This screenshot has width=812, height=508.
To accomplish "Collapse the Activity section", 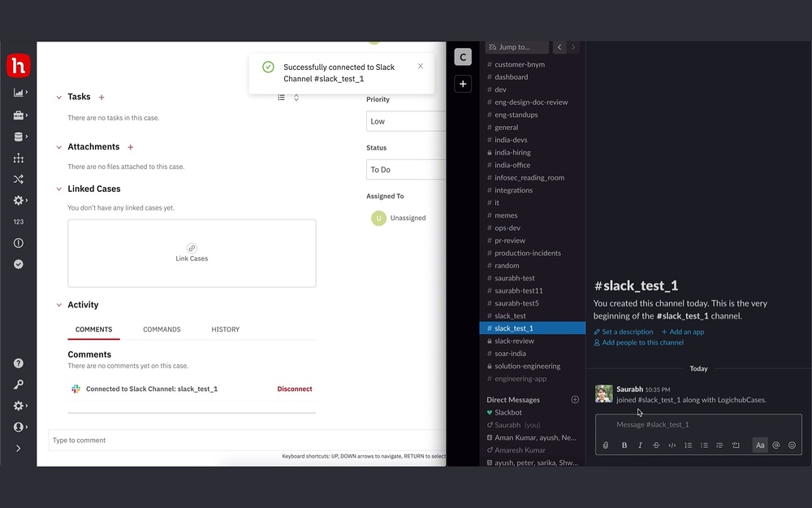I will click(59, 305).
